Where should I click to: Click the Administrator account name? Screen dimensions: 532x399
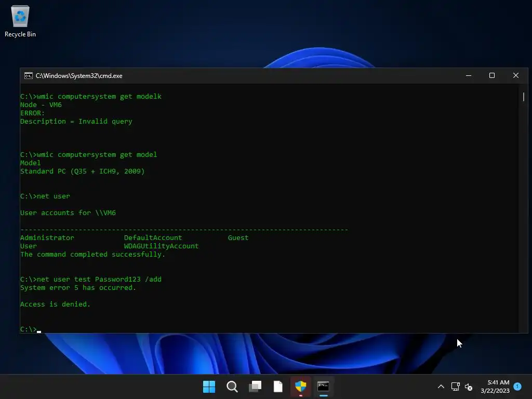pos(47,238)
